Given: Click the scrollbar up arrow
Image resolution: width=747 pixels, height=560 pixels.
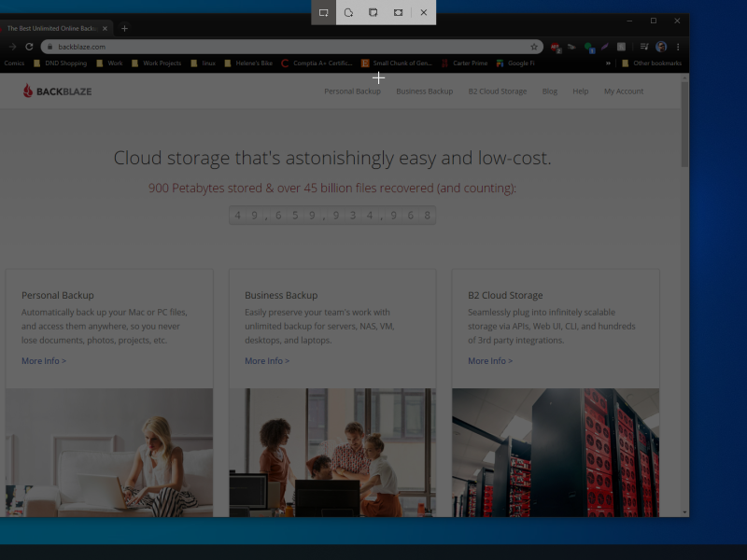Looking at the screenshot, I should pyautogui.click(x=685, y=77).
